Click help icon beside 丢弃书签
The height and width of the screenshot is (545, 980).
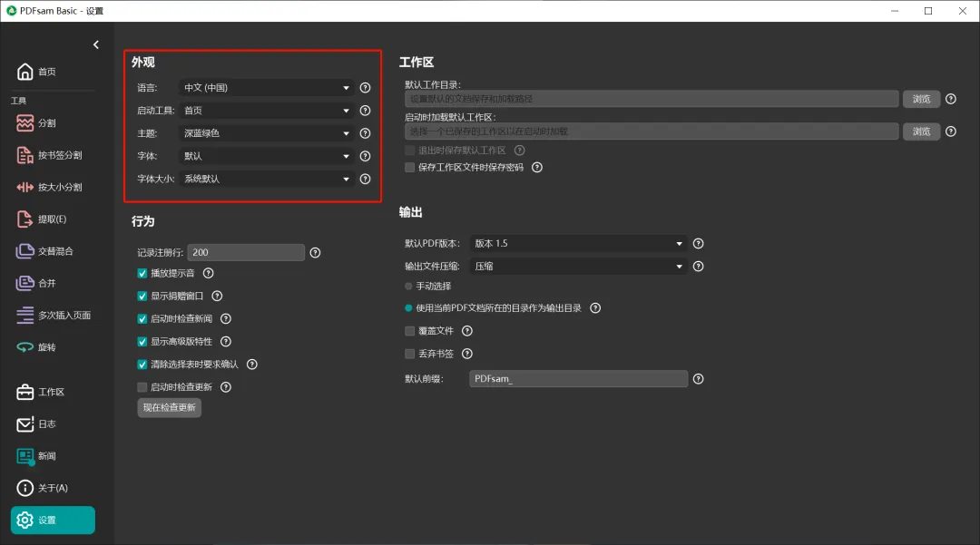(x=467, y=354)
